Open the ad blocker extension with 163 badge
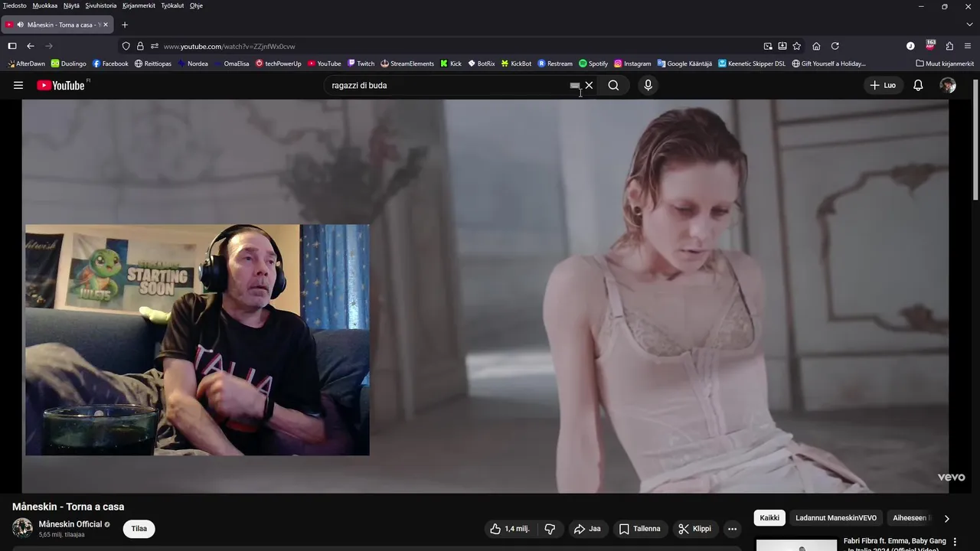The image size is (980, 551). pyautogui.click(x=930, y=45)
